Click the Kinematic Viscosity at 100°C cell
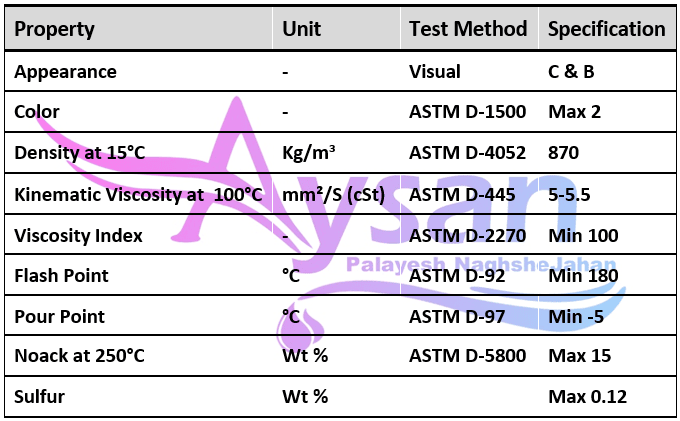 [x=138, y=194]
